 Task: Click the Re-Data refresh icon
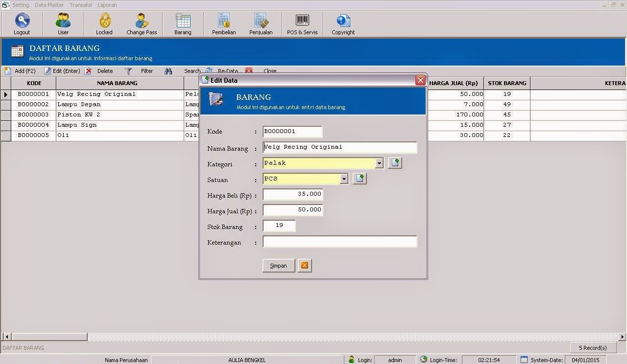pos(209,70)
